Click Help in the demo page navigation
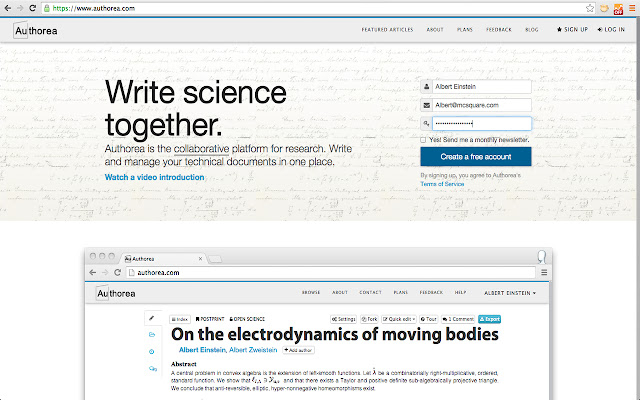The image size is (640, 400). (x=460, y=293)
